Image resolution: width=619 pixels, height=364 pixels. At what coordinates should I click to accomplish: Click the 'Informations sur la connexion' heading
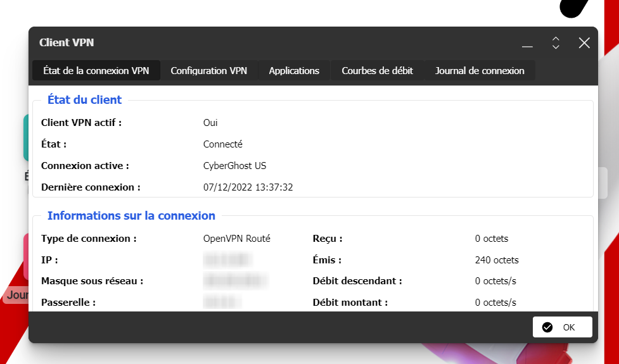[x=131, y=216]
